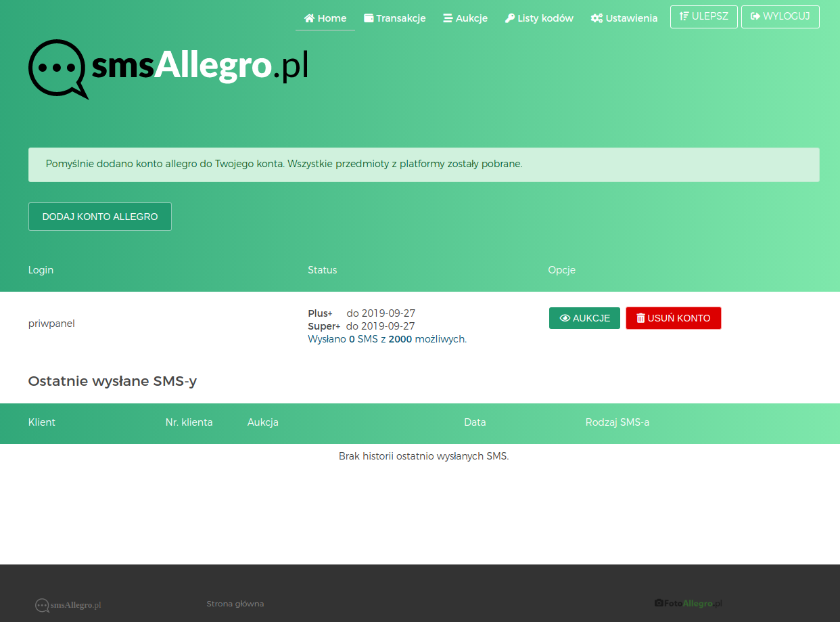Open Ustawienia settings page
The image size is (840, 622).
pos(624,18)
